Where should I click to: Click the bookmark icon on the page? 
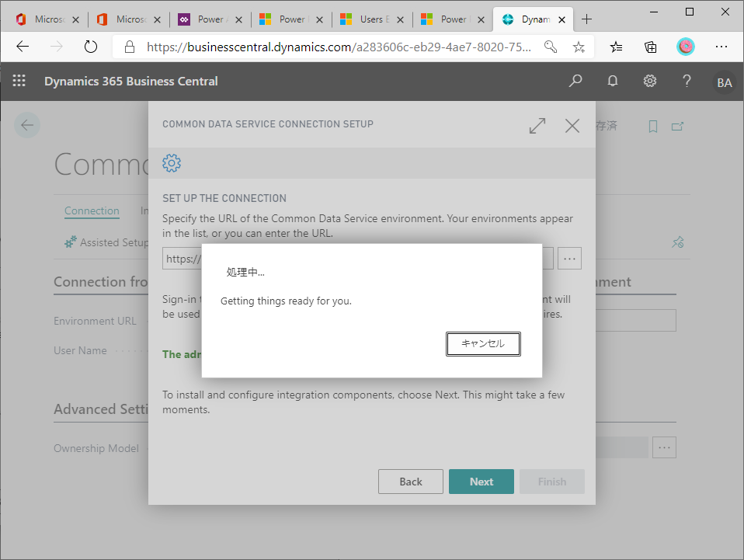653,127
